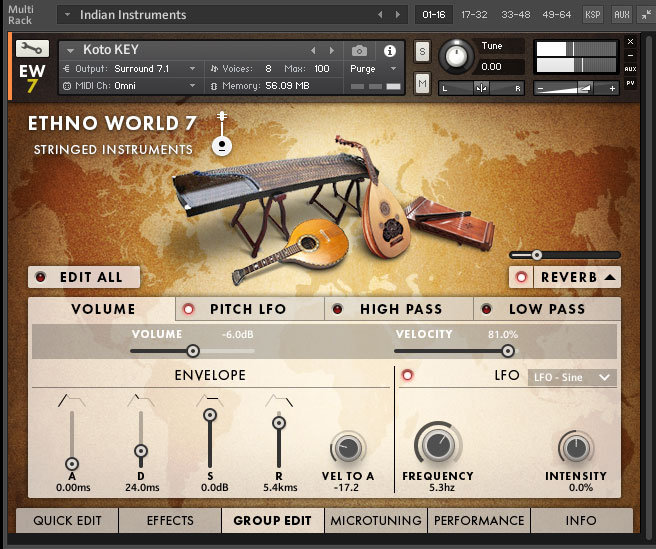The width and height of the screenshot is (656, 549).
Task: Open MIDI Ch Omni dropdown
Action: (x=192, y=86)
